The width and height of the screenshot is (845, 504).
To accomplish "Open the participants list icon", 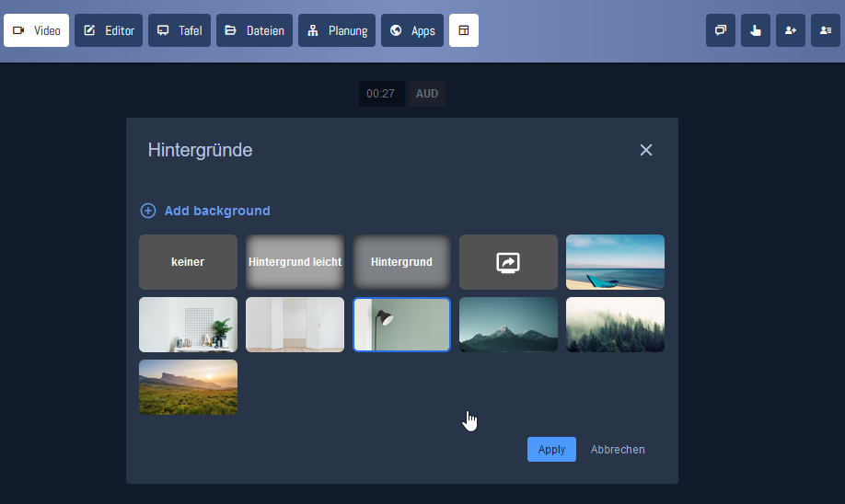I will point(826,30).
